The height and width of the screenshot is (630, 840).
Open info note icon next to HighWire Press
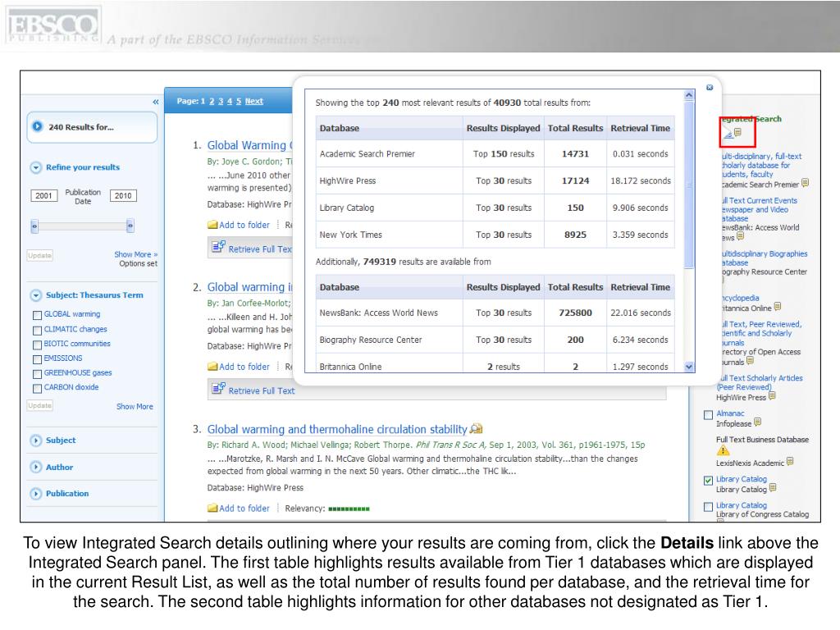[x=772, y=396]
